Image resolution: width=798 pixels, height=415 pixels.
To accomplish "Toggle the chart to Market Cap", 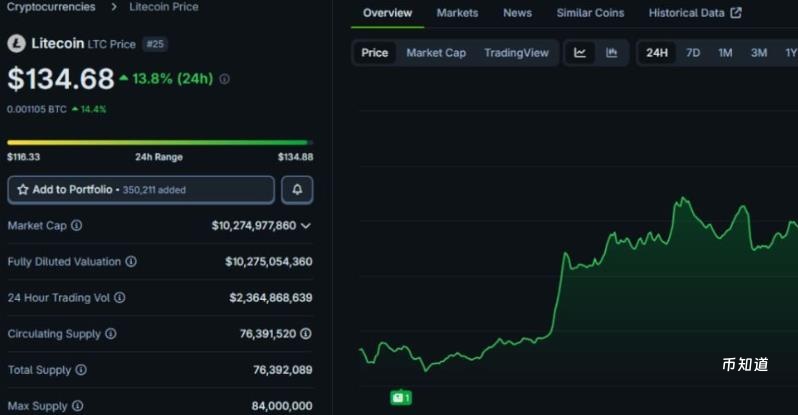I will point(436,53).
